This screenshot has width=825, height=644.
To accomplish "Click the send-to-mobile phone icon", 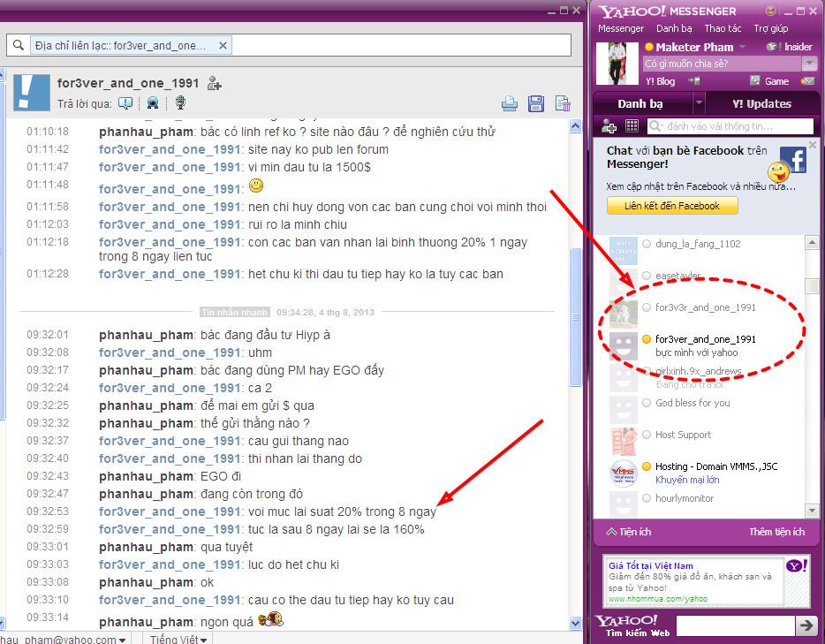I will 694,81.
